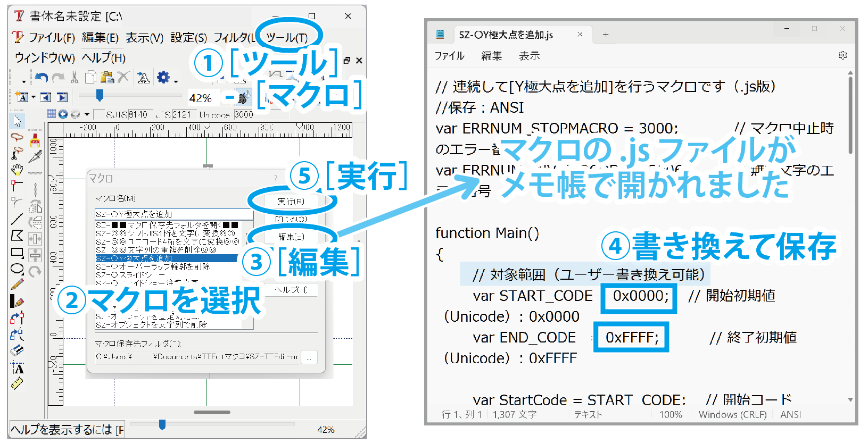Pick the eraser tool
868x443 pixels.
[x=17, y=350]
